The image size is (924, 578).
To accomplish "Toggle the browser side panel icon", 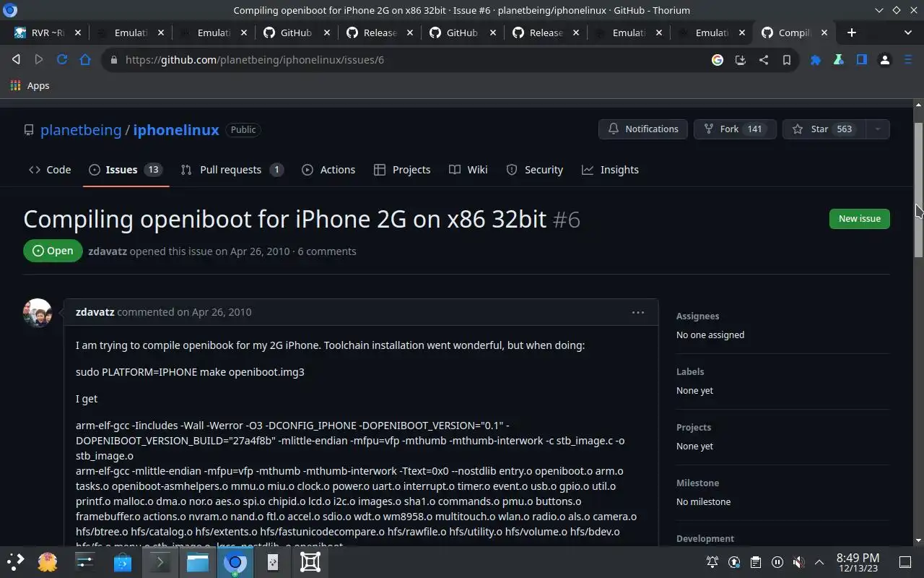I will pyautogui.click(x=862, y=60).
